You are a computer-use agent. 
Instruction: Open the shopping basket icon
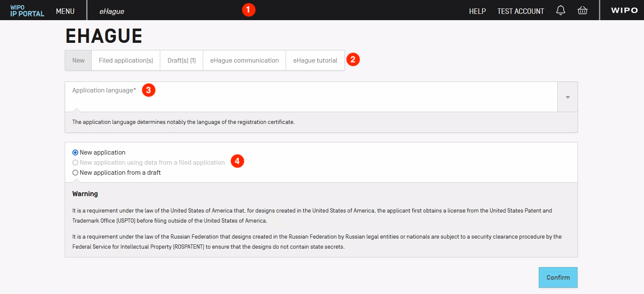coord(582,10)
